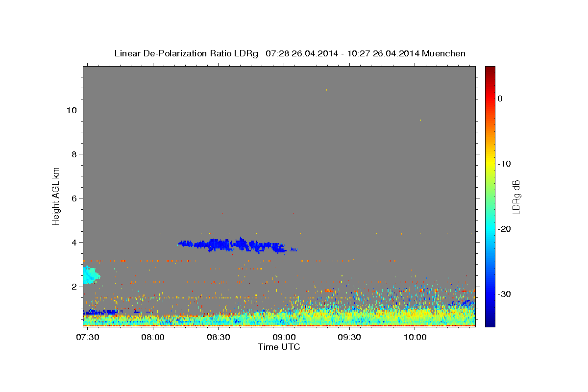Click the height tick label 4
Screen dimensions: 588x392
point(73,243)
